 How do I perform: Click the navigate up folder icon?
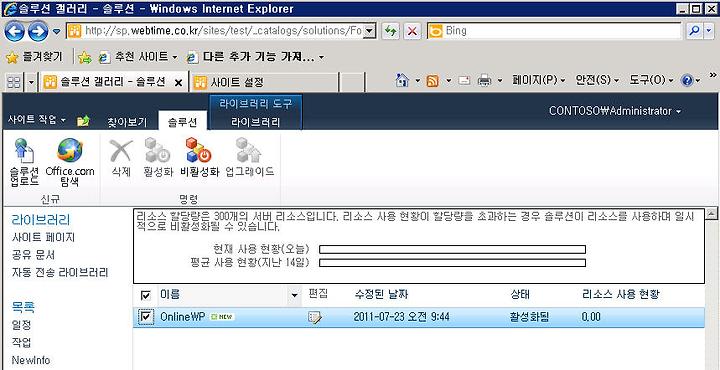83,121
